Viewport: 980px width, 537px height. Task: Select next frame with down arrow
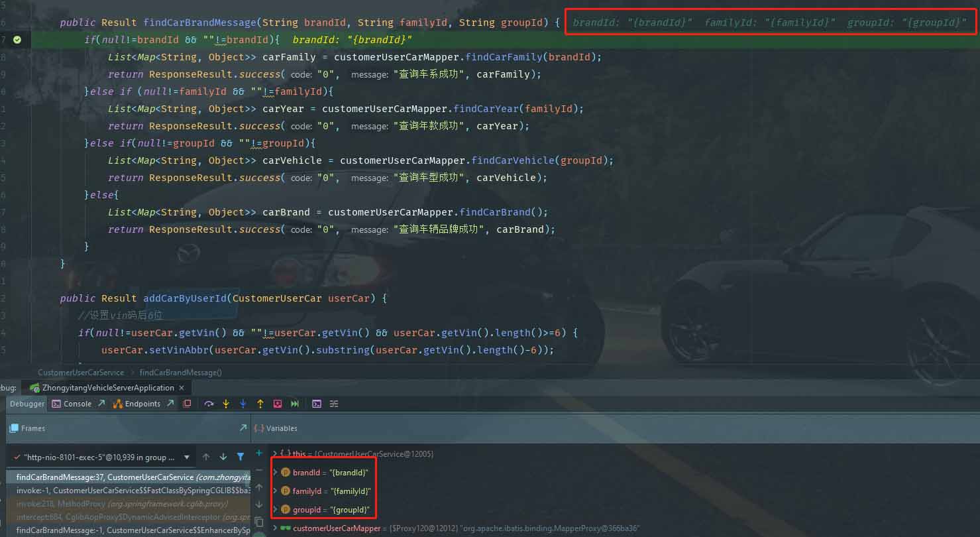point(223,457)
